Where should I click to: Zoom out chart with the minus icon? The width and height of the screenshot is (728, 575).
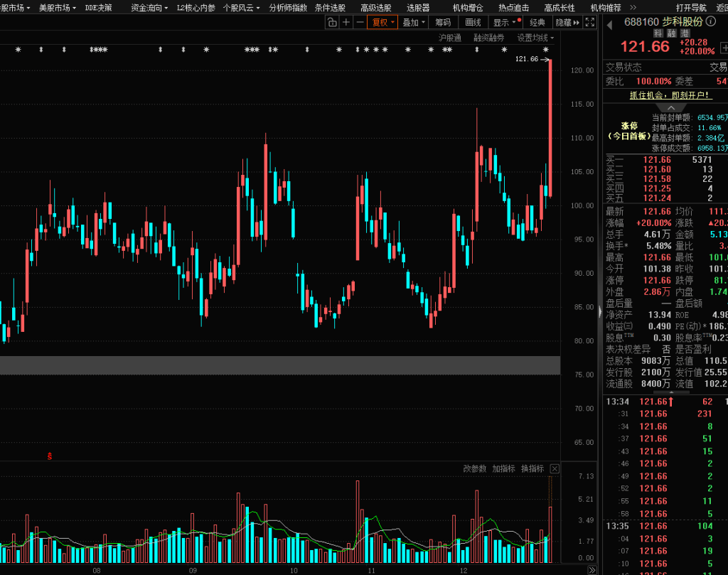click(x=360, y=22)
